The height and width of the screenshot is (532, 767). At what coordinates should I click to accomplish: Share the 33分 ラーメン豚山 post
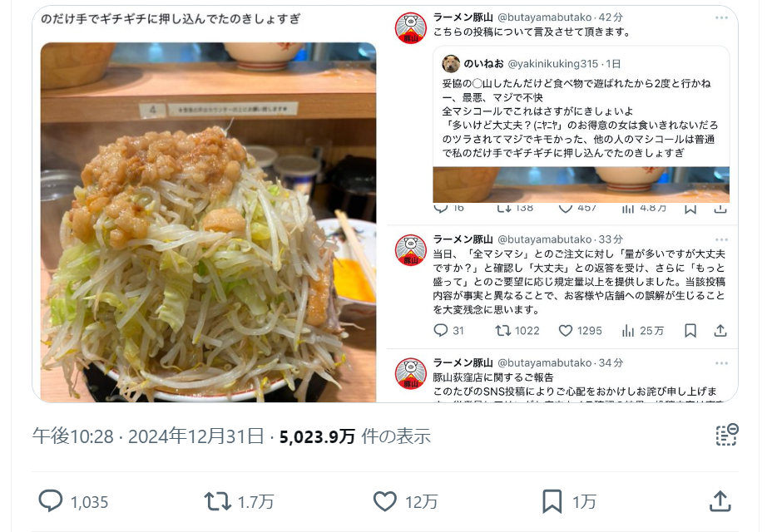point(720,331)
